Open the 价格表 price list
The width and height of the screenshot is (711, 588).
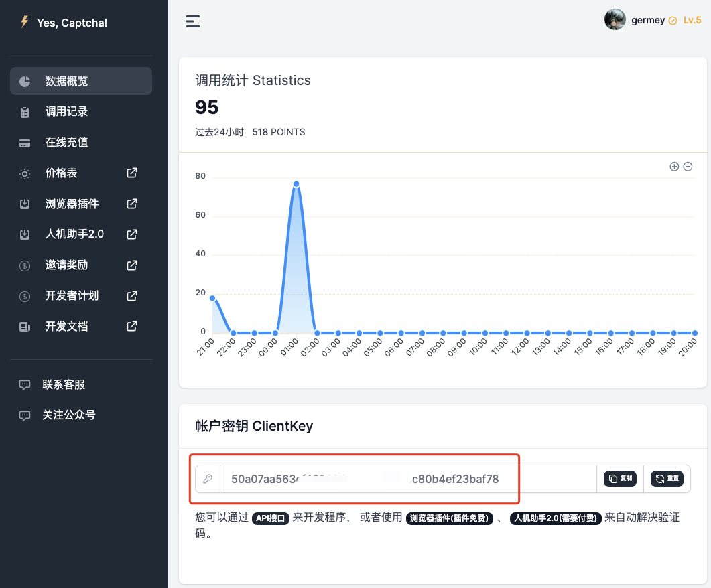[80, 173]
